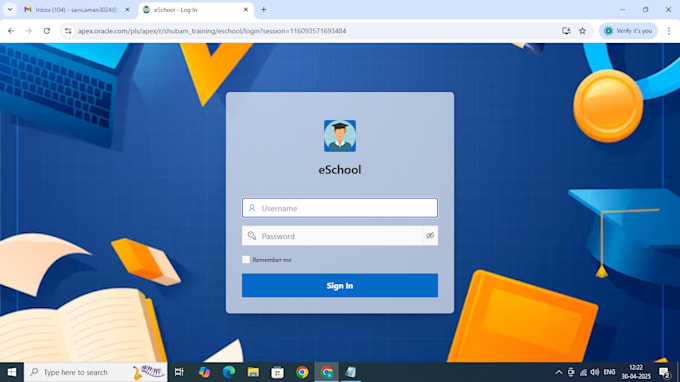Launch Copilot from taskbar
Screen dimensions: 680x382
coord(204,372)
